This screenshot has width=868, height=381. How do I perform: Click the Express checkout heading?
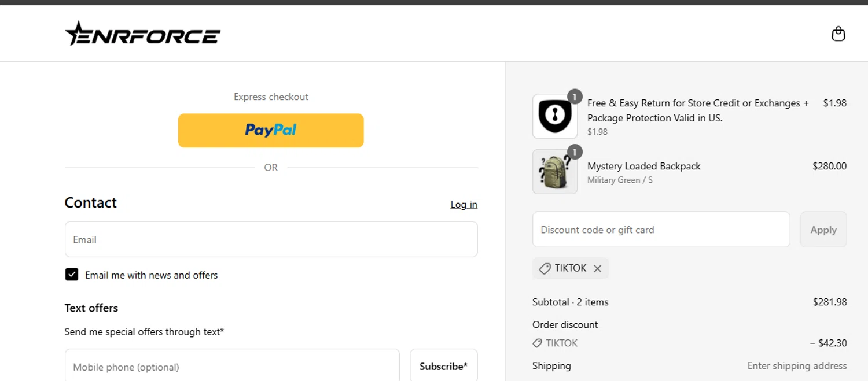[x=271, y=97]
